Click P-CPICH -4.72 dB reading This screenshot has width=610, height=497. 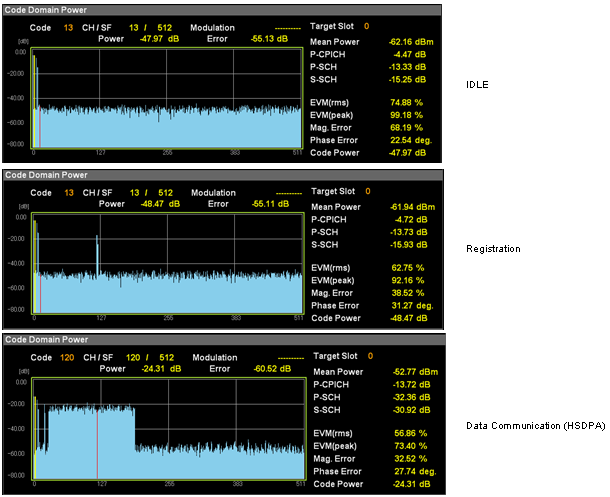[x=411, y=219]
